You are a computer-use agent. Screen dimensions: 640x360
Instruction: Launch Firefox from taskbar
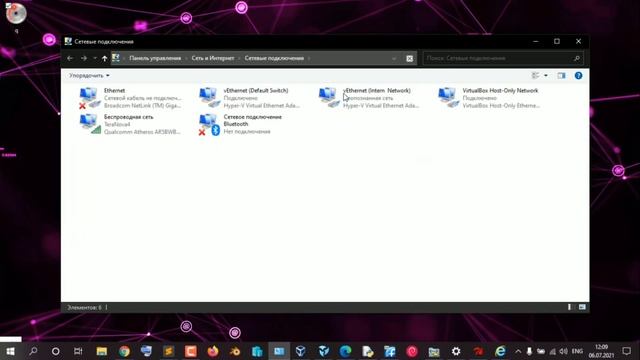213,351
